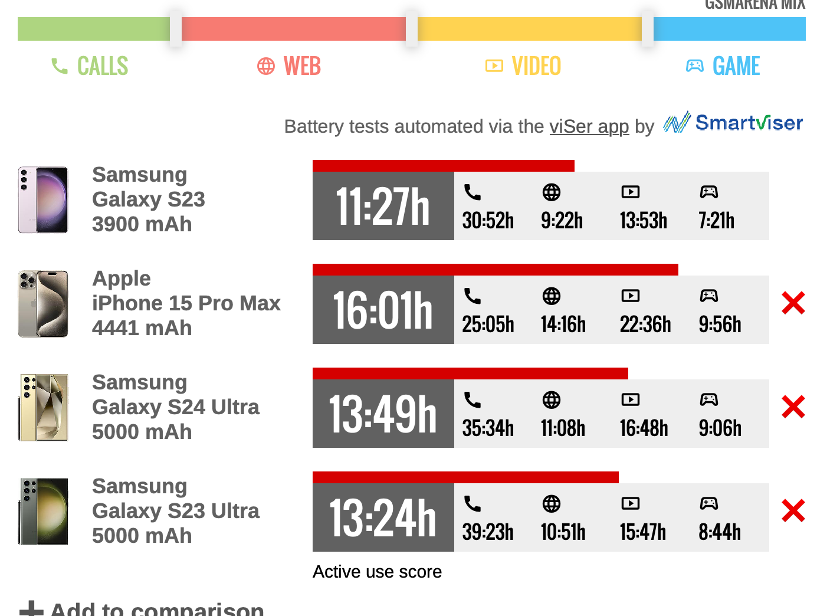Image resolution: width=840 pixels, height=616 pixels.
Task: Open the iPhone 15 Pro Max thumbnail
Action: 43,304
